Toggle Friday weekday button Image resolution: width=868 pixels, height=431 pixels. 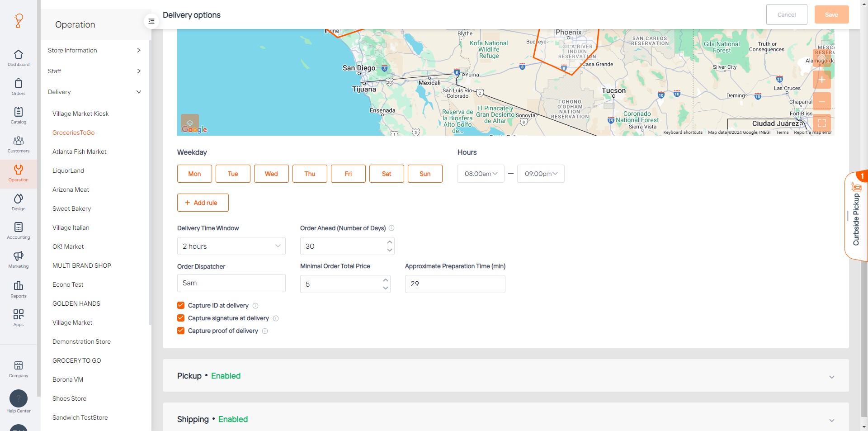click(348, 174)
